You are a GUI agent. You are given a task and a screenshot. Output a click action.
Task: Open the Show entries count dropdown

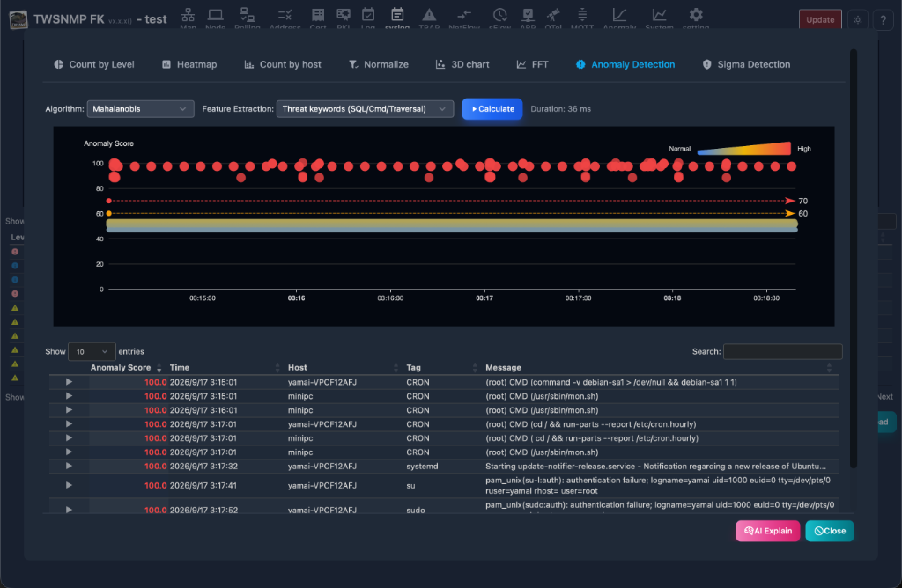point(92,351)
